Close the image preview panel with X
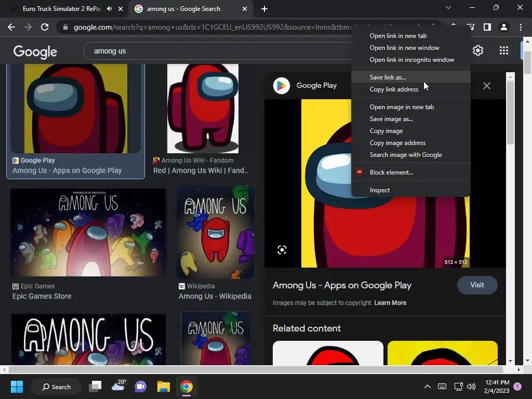The width and height of the screenshot is (532, 399). [x=486, y=86]
